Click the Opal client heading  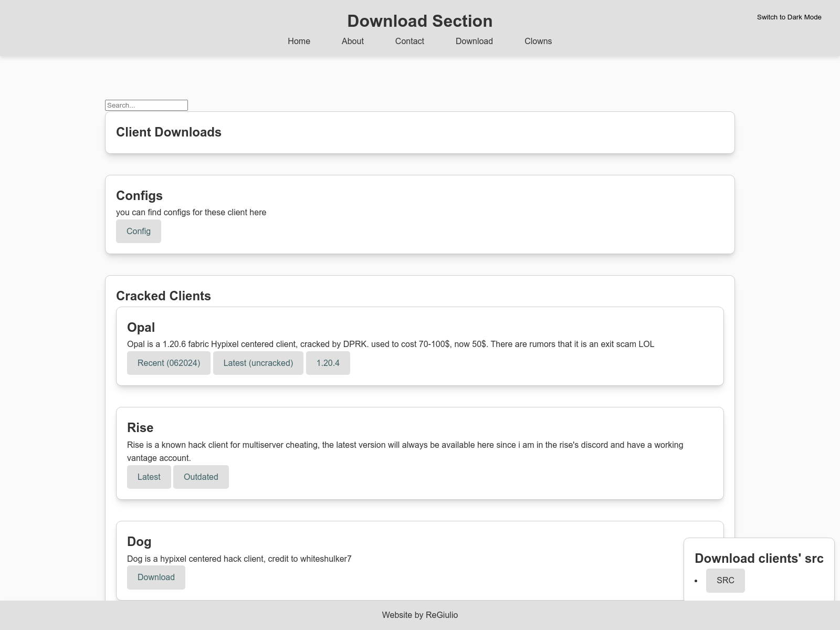tap(141, 328)
